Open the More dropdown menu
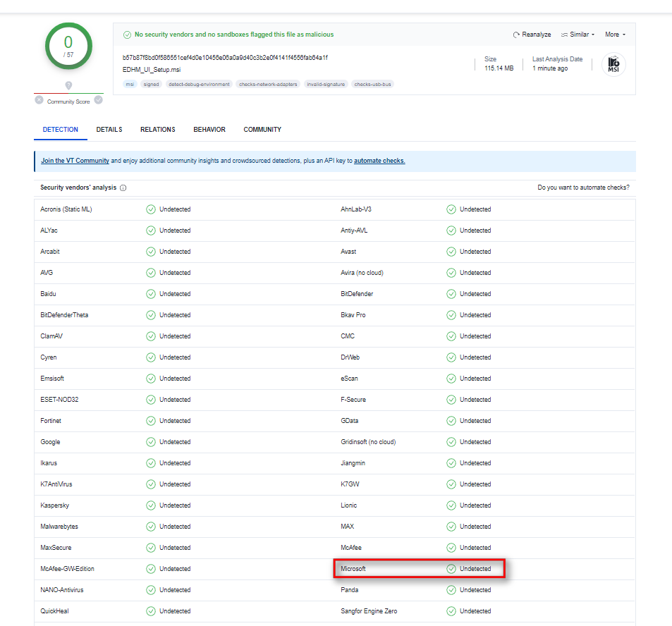 (613, 34)
